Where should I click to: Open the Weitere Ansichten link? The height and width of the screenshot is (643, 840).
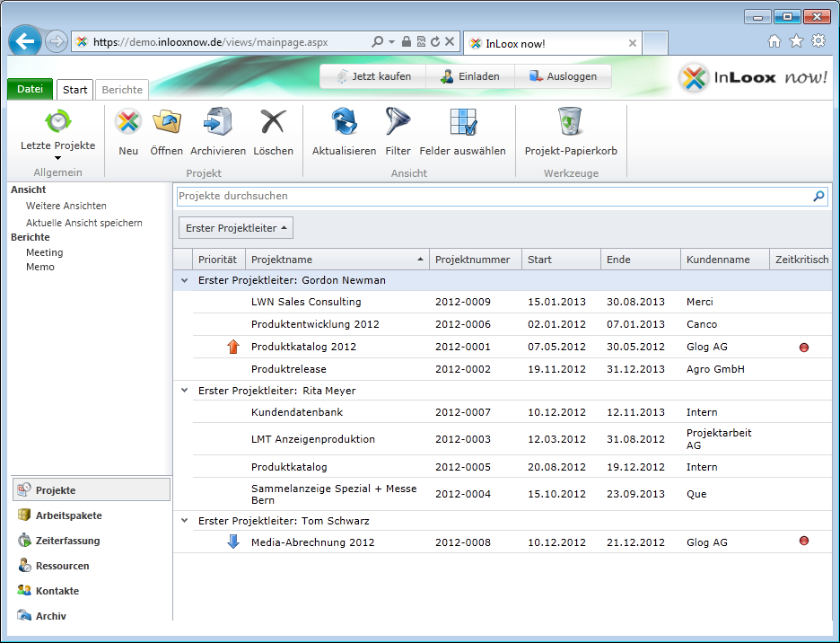(66, 206)
